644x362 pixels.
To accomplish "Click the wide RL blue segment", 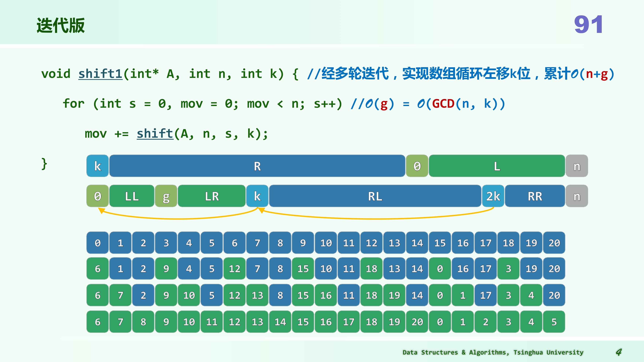I will 375,196.
